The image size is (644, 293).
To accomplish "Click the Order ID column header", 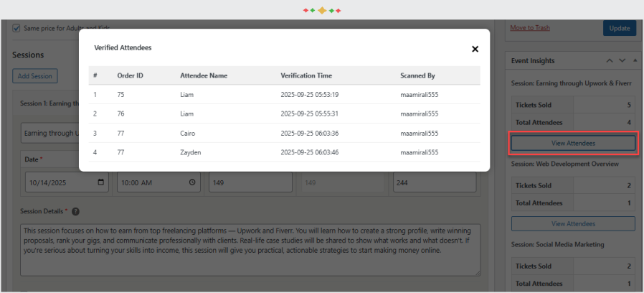I will (x=131, y=75).
